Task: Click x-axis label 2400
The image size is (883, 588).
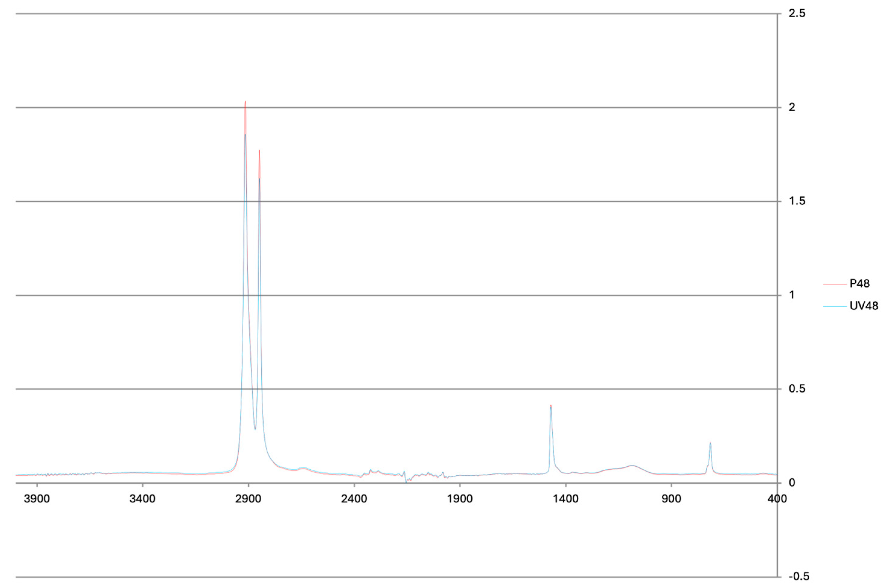Action: tap(354, 499)
